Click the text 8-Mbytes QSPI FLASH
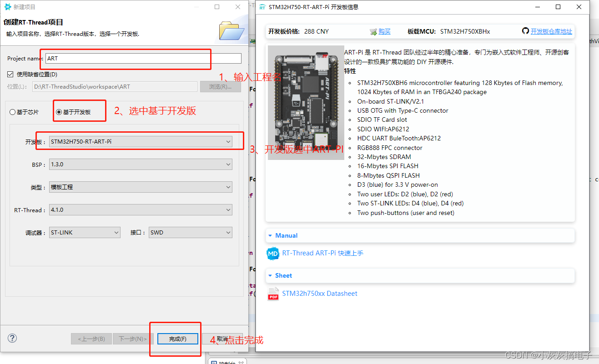This screenshot has height=364, width=599. [388, 175]
